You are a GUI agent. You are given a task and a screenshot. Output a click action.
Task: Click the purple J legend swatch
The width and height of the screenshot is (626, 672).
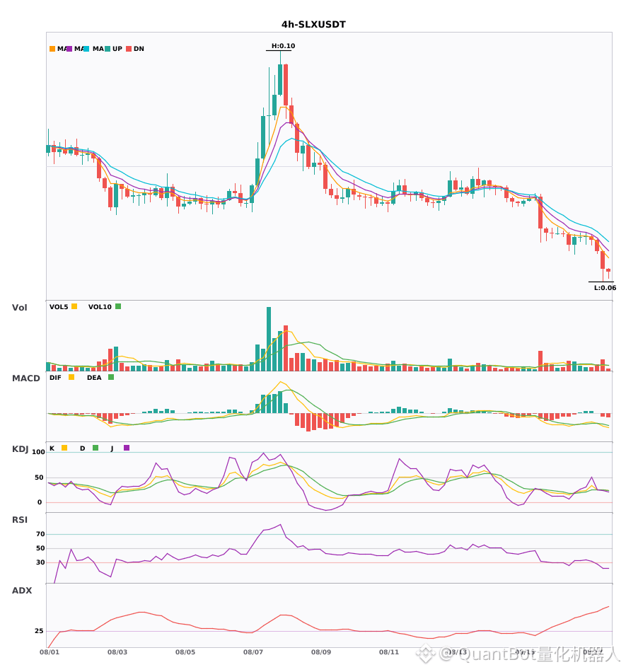pyautogui.click(x=127, y=448)
